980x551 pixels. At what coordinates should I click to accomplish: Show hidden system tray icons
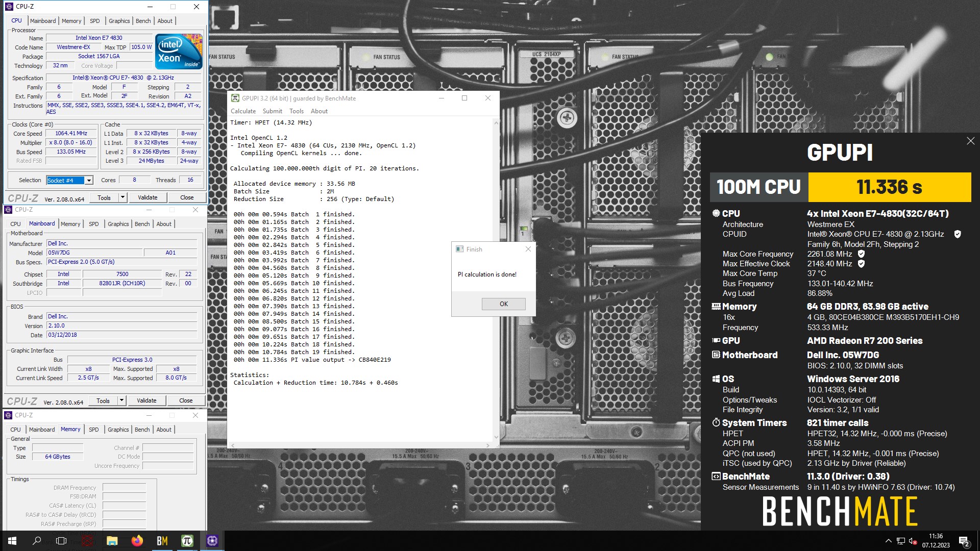coord(888,541)
